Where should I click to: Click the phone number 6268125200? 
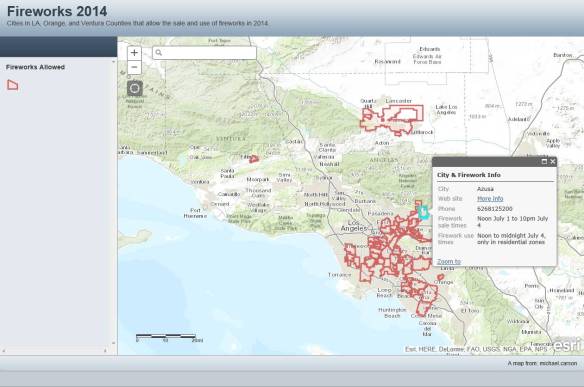click(495, 209)
